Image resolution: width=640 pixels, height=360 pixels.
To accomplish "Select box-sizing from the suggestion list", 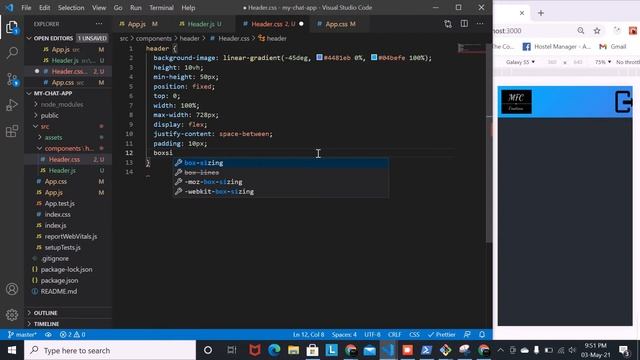I will click(x=280, y=163).
